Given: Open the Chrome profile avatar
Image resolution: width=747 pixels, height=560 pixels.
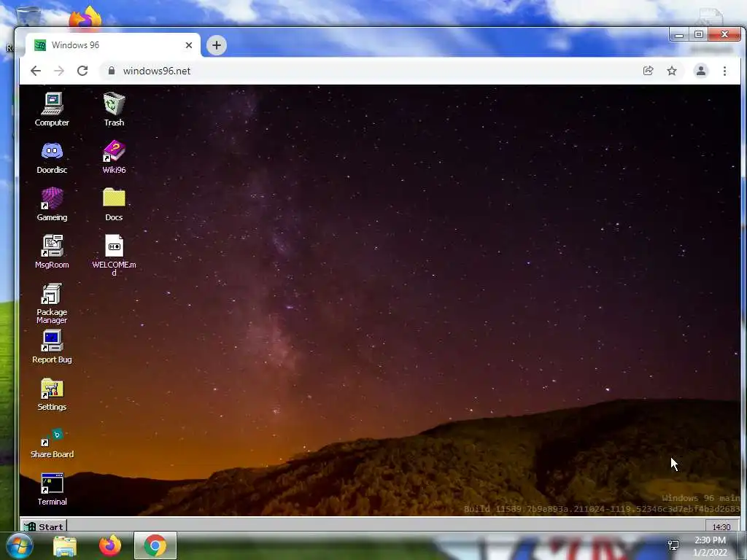Looking at the screenshot, I should [x=701, y=71].
